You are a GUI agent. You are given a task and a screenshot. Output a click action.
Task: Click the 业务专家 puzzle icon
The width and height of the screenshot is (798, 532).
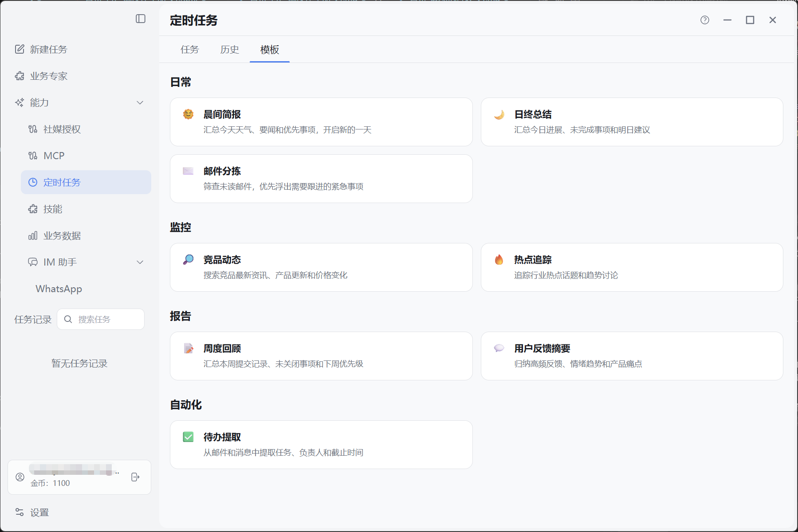(20, 76)
